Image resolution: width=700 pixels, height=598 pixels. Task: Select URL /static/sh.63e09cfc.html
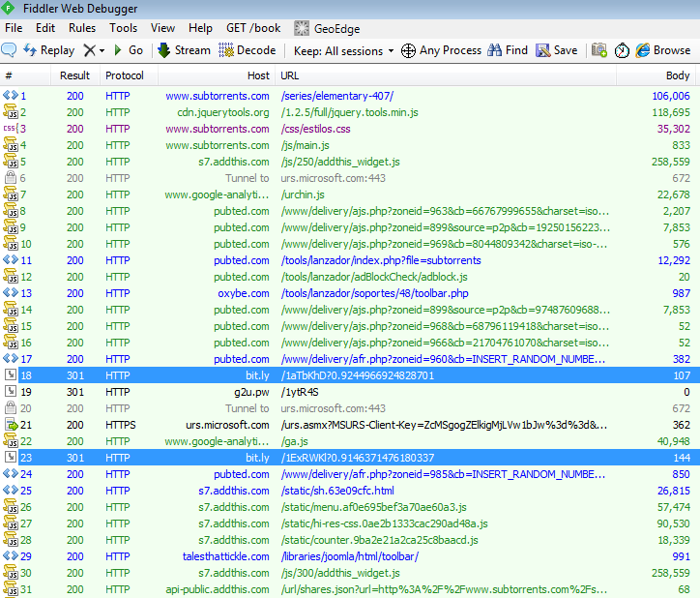pyautogui.click(x=337, y=491)
